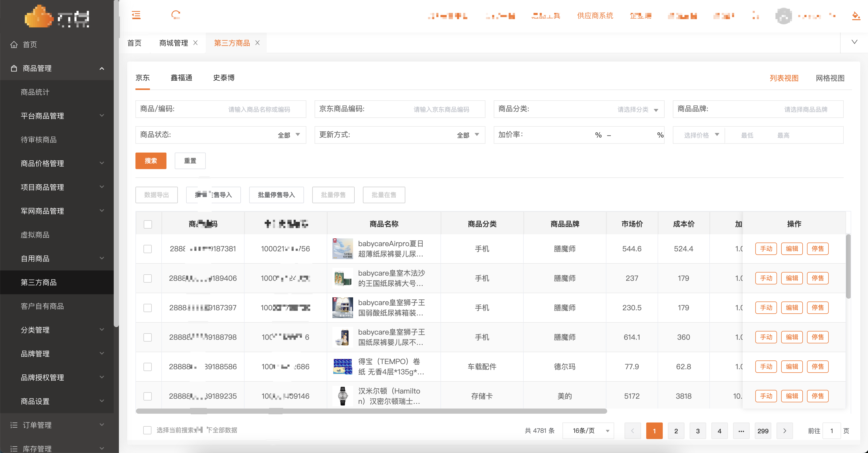Go to page 2
This screenshot has height=453, width=868.
pos(676,431)
